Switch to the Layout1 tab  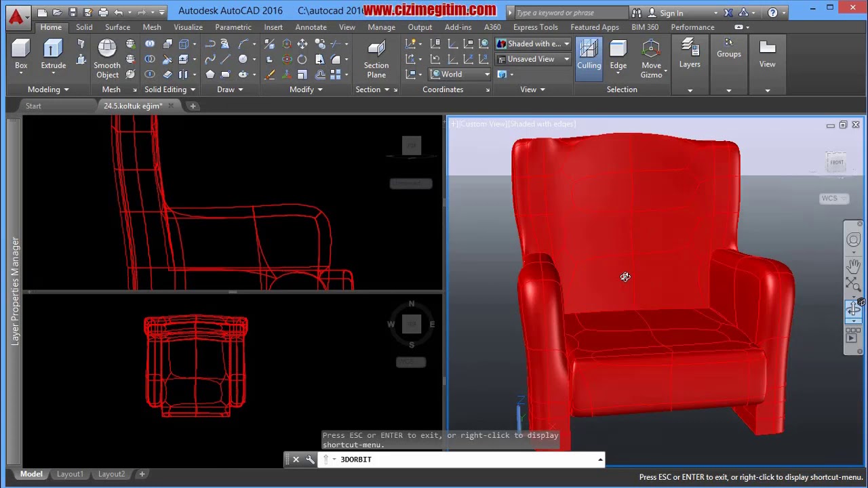(70, 474)
